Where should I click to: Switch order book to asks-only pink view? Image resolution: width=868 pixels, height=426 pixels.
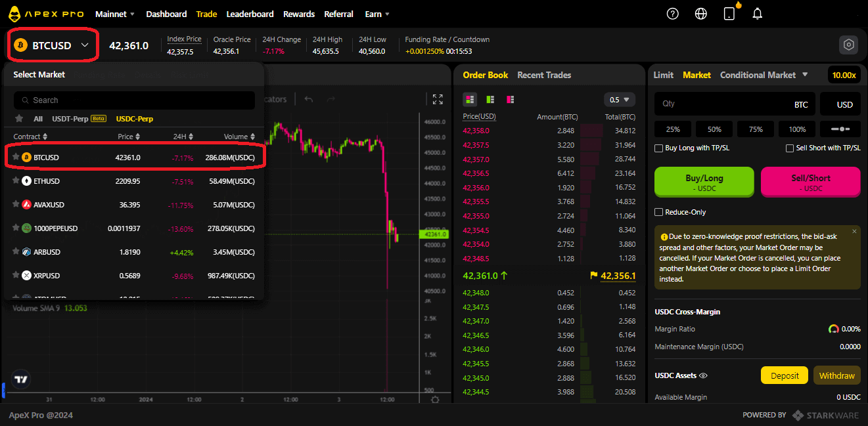[510, 99]
